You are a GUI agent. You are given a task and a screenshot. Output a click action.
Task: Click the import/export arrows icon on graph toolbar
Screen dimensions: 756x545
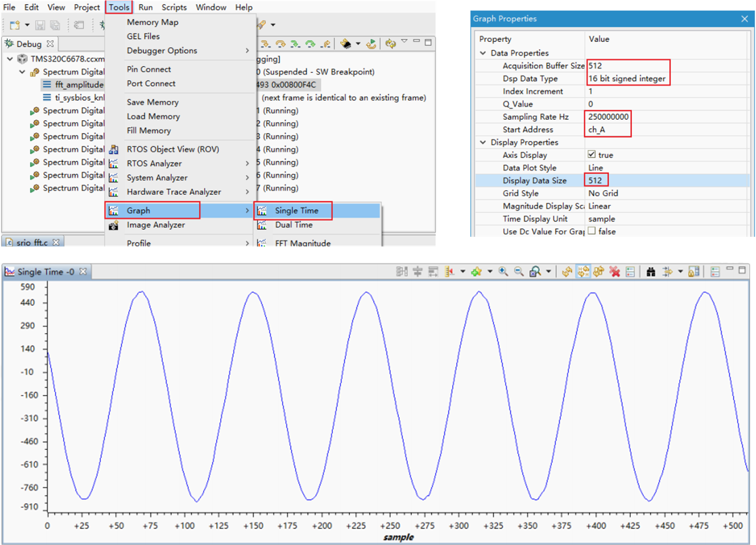(x=667, y=272)
